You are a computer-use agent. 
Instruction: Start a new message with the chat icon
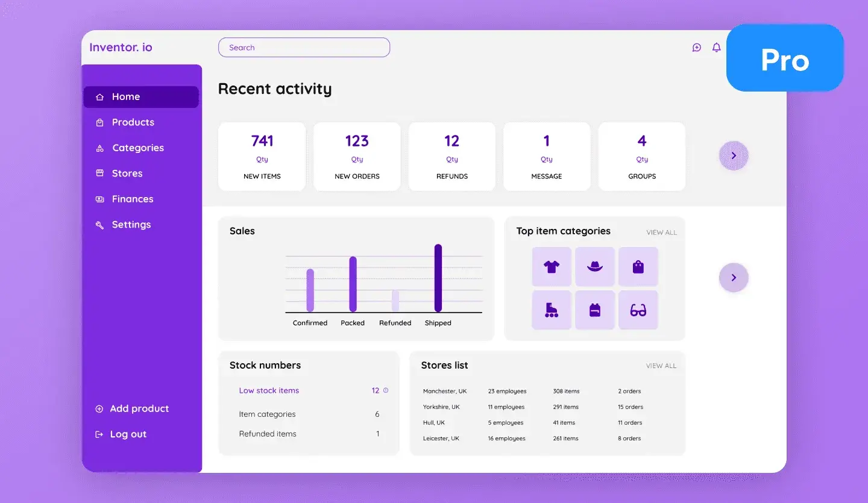click(697, 47)
